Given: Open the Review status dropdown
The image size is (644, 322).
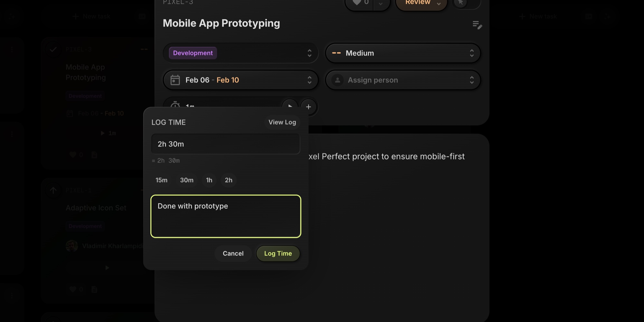Looking at the screenshot, I should tap(421, 3).
